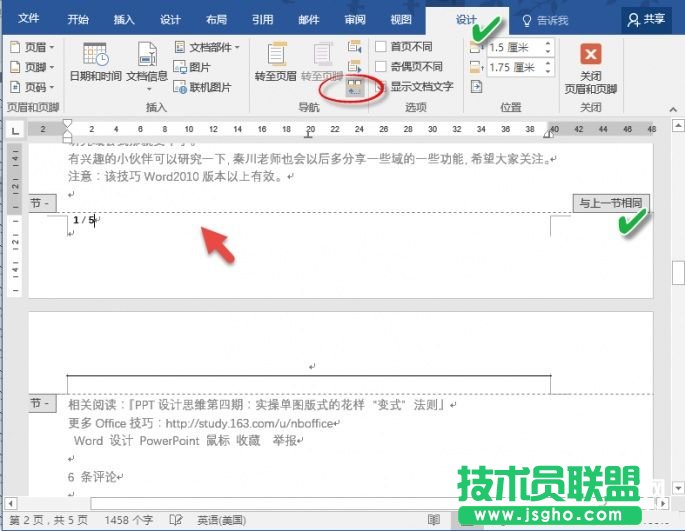This screenshot has width=685, height=531.
Task: Open the 文件 (File) menu
Action: point(29,19)
